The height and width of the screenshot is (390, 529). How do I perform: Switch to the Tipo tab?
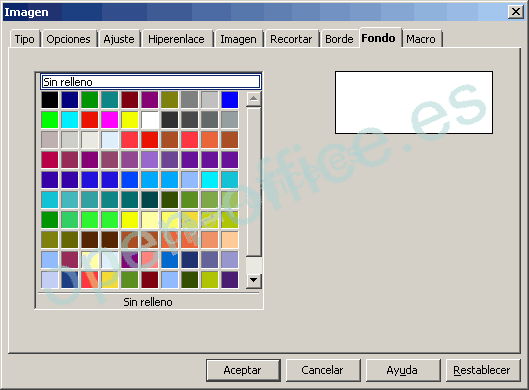(x=25, y=39)
